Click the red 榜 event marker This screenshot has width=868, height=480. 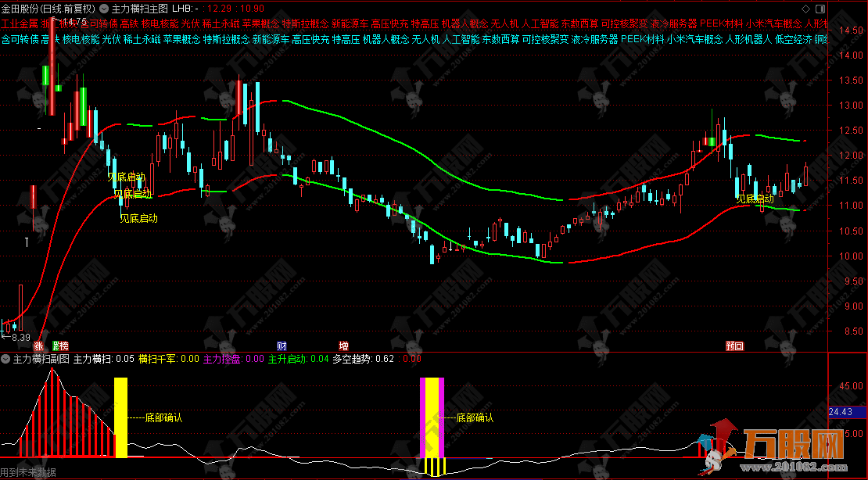point(64,346)
